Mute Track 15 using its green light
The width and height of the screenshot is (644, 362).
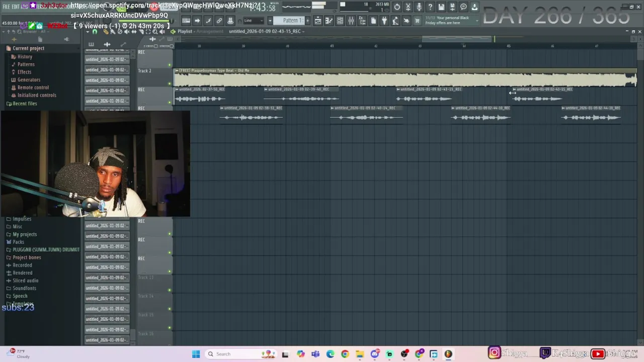coord(170,328)
